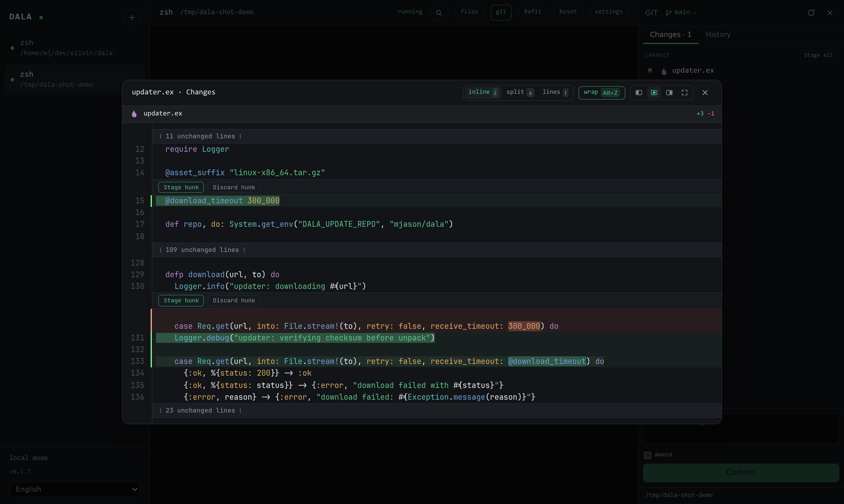Click the removed 300_000 value
The width and height of the screenshot is (844, 504).
(524, 326)
